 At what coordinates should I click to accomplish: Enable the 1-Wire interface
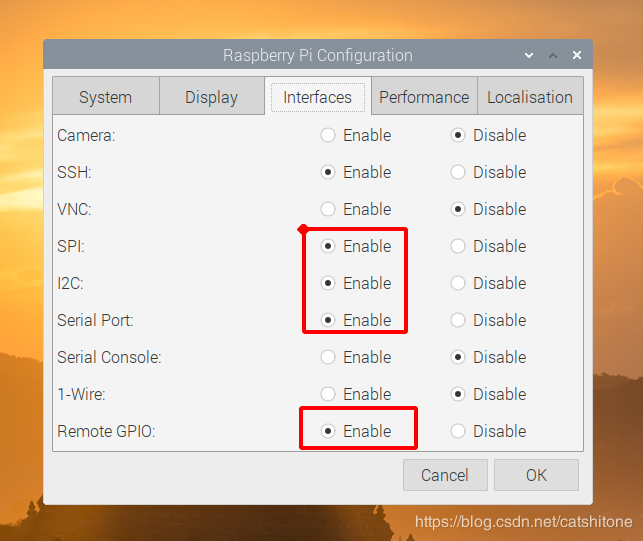coord(328,394)
